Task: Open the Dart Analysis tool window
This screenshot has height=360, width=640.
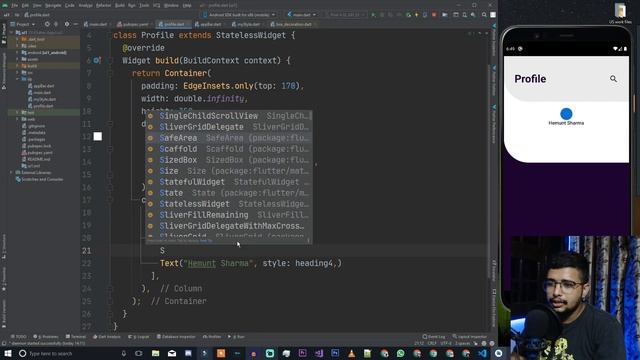Action: pos(107,337)
